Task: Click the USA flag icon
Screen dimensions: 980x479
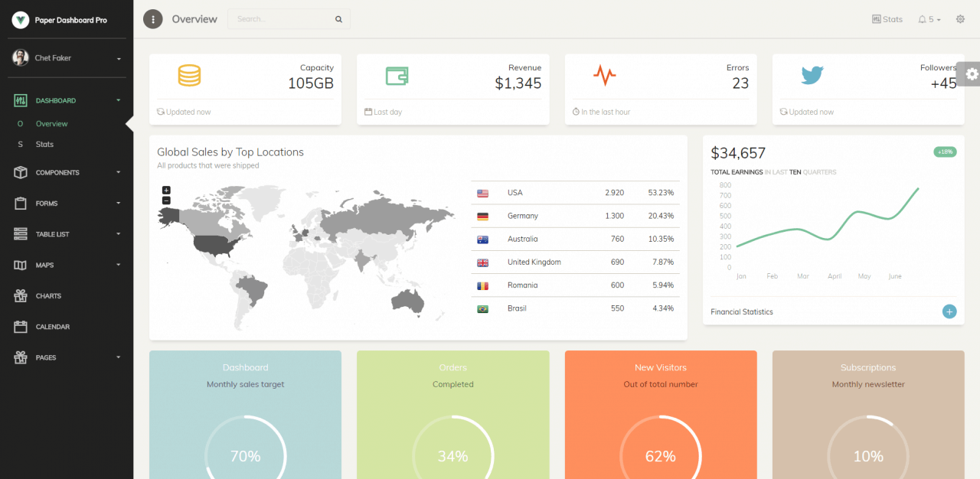Action: click(482, 193)
